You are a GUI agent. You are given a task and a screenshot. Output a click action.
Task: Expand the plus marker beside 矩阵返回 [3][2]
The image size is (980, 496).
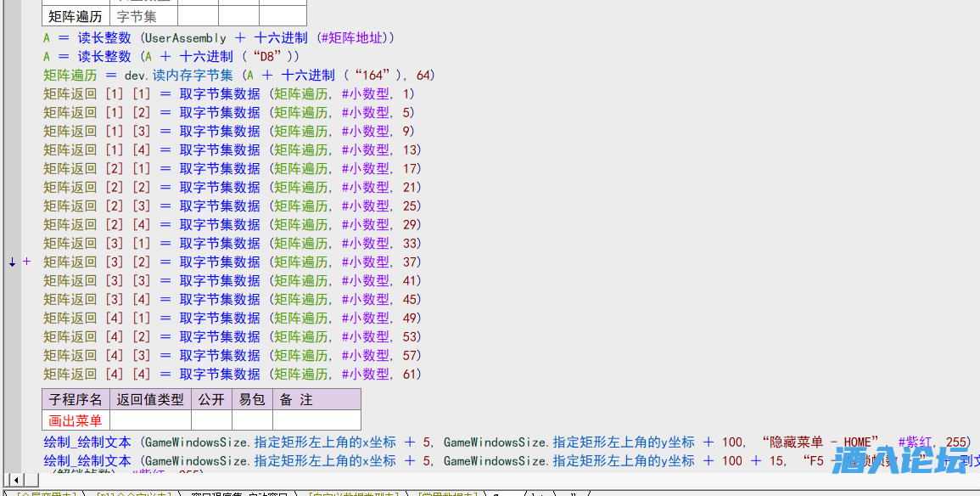tap(27, 262)
